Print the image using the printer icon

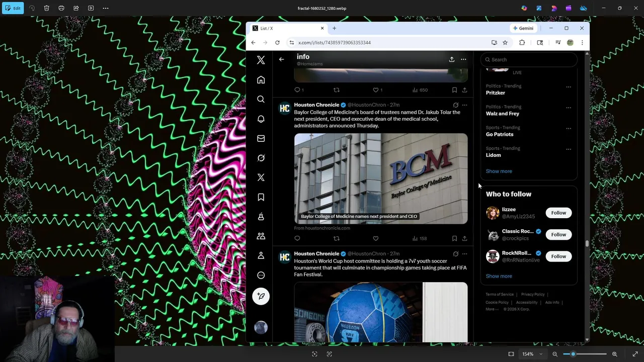click(61, 8)
